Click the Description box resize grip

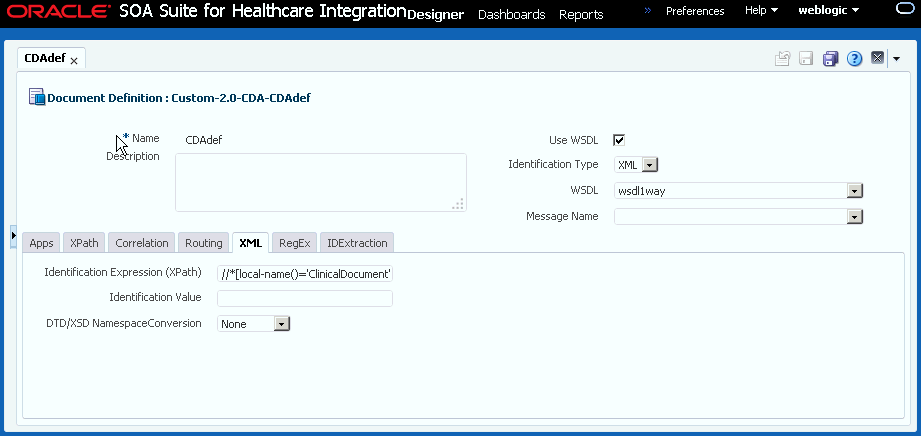pyautogui.click(x=458, y=204)
